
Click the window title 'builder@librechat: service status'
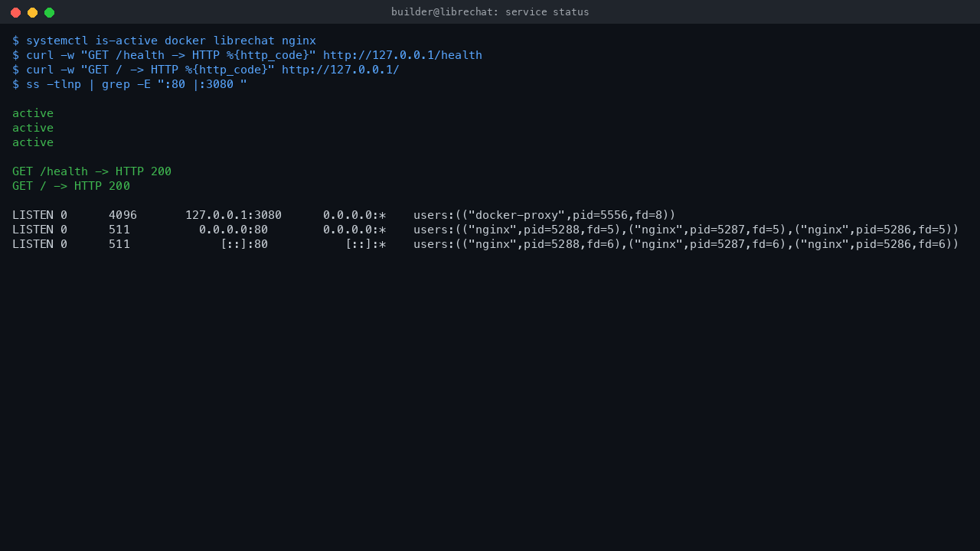(x=490, y=12)
